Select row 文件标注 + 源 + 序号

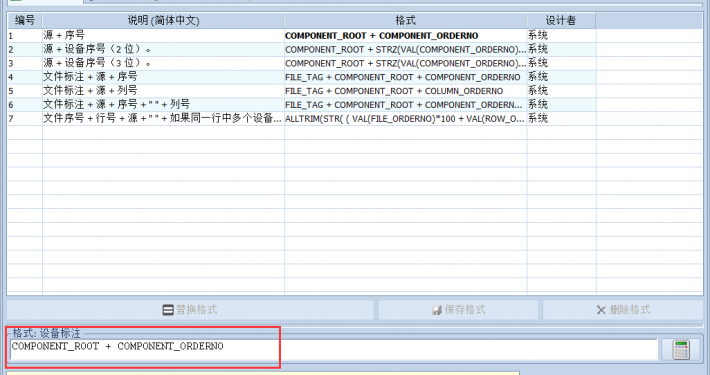163,77
